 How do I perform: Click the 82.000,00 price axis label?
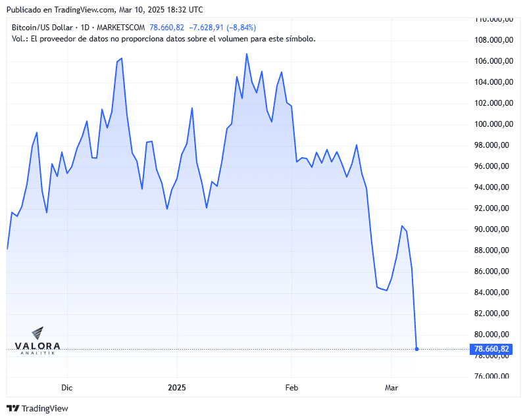point(491,314)
